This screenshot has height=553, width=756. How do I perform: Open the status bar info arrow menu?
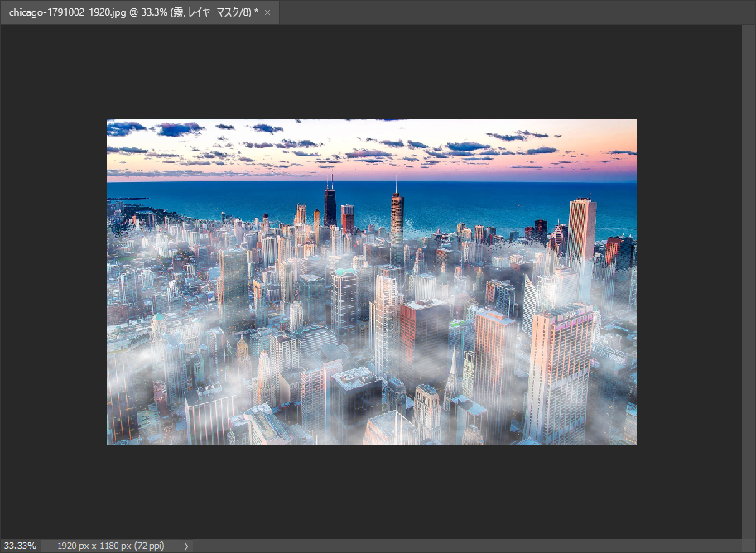(x=186, y=546)
